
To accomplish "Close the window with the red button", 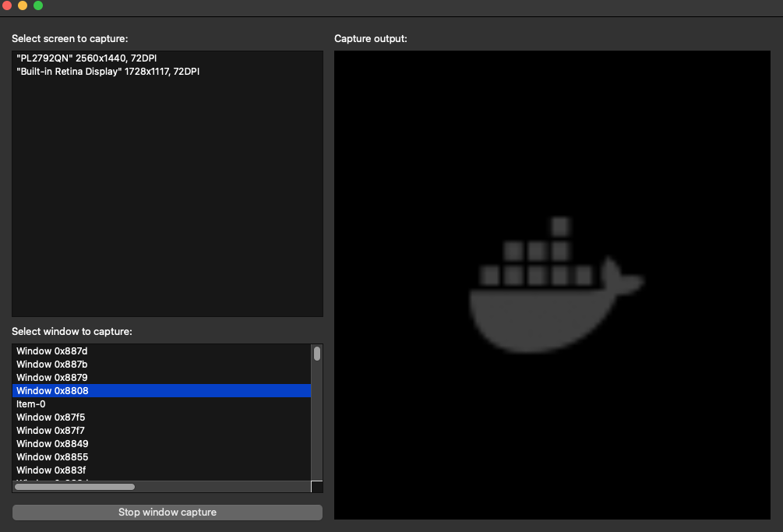I will (7, 5).
